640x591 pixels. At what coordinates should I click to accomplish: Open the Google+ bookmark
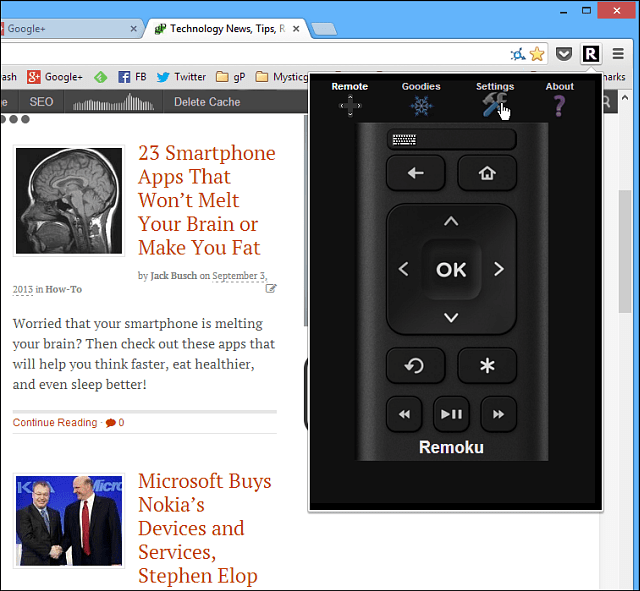(55, 77)
